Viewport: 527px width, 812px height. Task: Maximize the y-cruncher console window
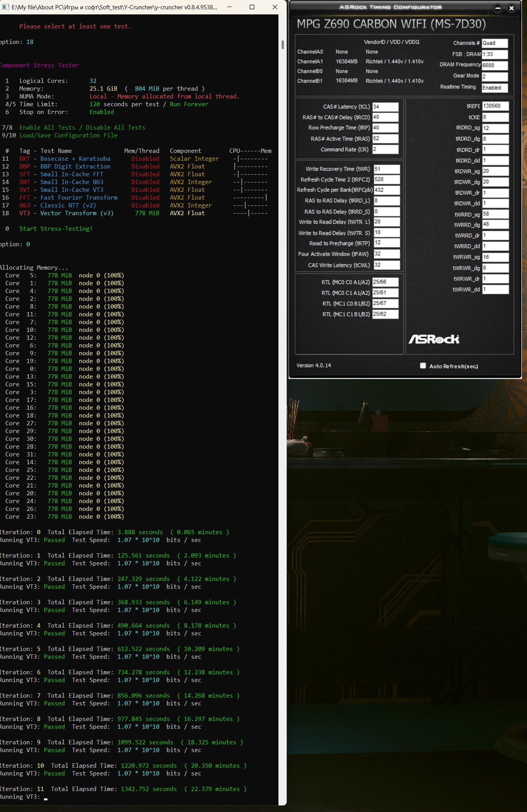click(252, 7)
